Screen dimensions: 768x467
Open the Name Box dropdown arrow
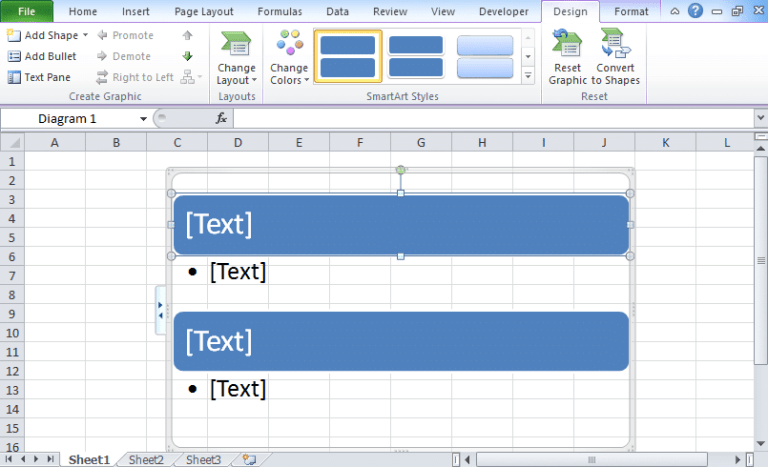click(x=143, y=119)
